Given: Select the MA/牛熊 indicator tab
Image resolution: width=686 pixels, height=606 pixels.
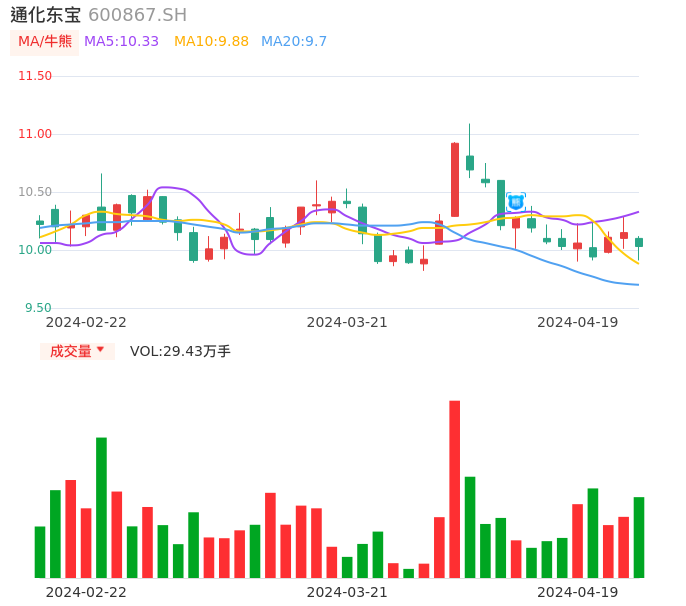Looking at the screenshot, I should coord(45,42).
